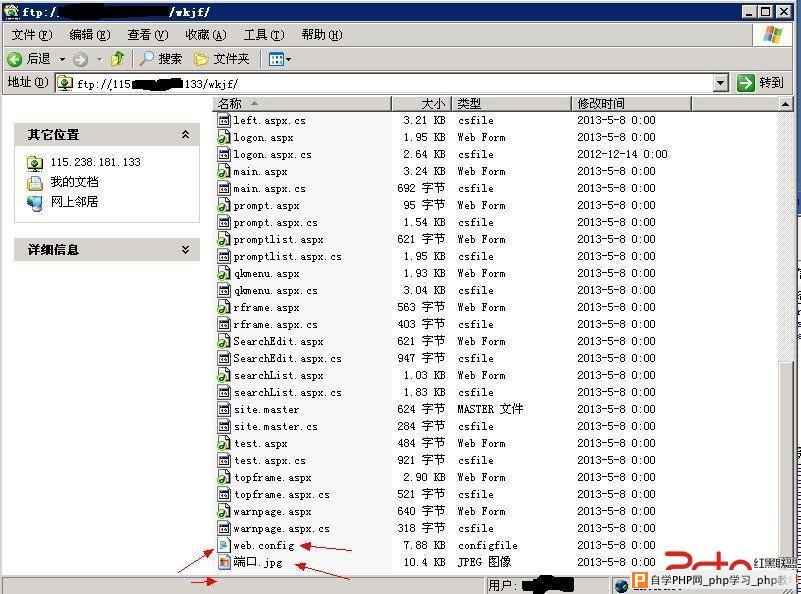801x594 pixels.
Task: Click the FTP icon in title bar
Action: pyautogui.click(x=11, y=11)
